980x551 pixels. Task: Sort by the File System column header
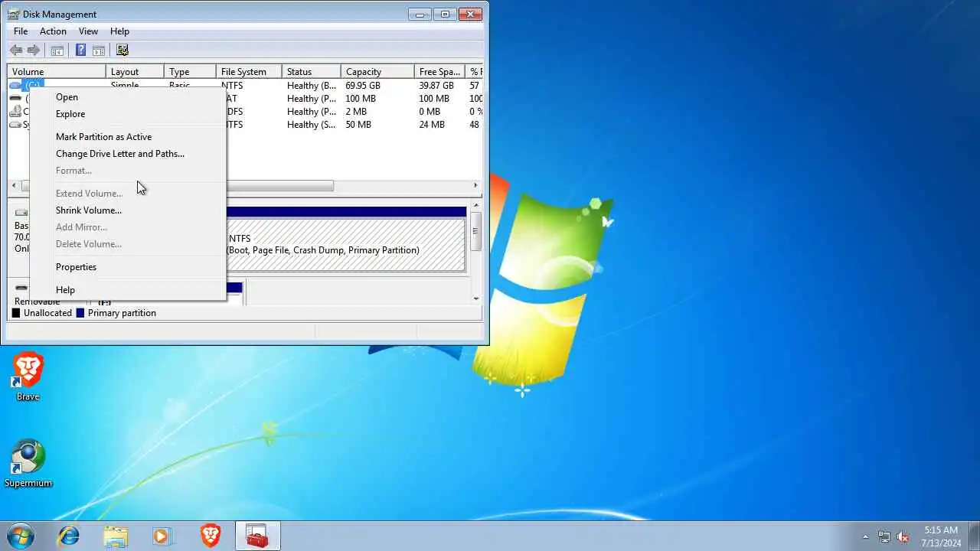(x=249, y=72)
